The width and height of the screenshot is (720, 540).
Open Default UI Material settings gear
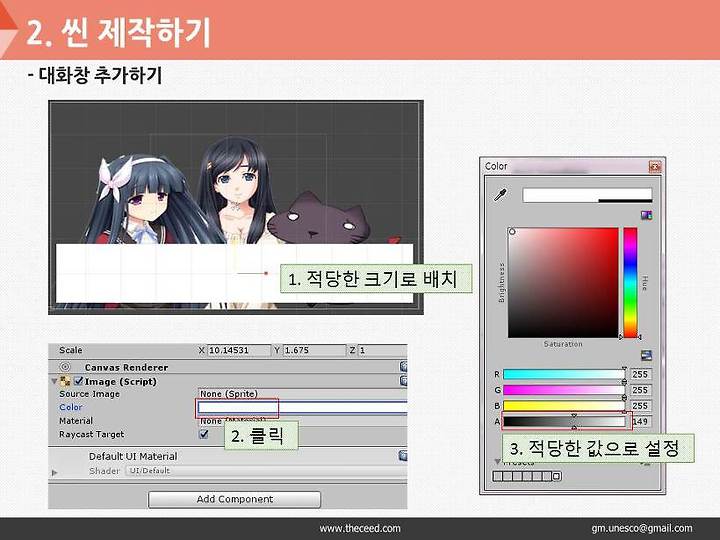coord(403,456)
